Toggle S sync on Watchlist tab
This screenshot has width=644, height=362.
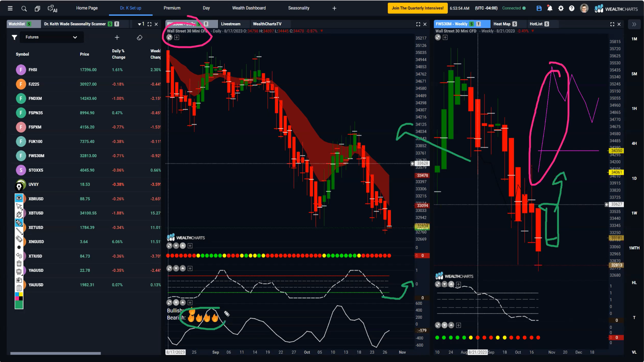29,24
